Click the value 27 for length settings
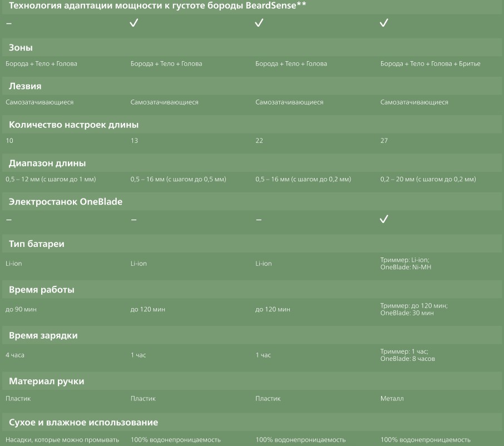Viewport: 504px width, 446px height. [384, 141]
